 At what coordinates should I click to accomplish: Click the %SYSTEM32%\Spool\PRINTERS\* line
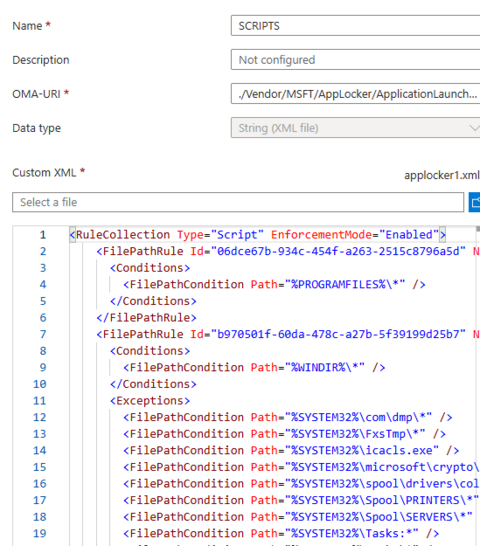coord(301,500)
